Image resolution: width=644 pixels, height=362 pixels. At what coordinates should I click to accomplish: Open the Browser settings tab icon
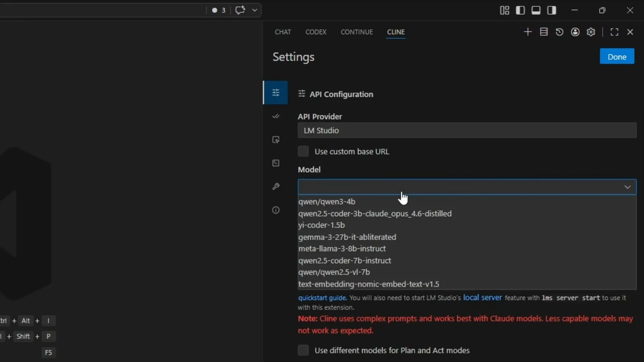[x=276, y=140]
